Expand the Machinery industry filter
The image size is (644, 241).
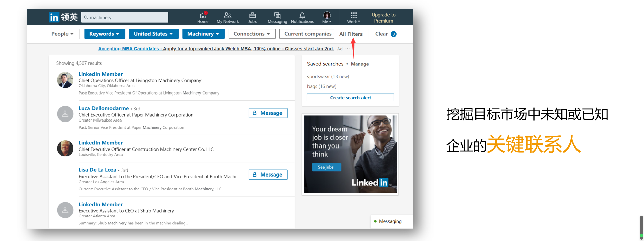click(203, 34)
